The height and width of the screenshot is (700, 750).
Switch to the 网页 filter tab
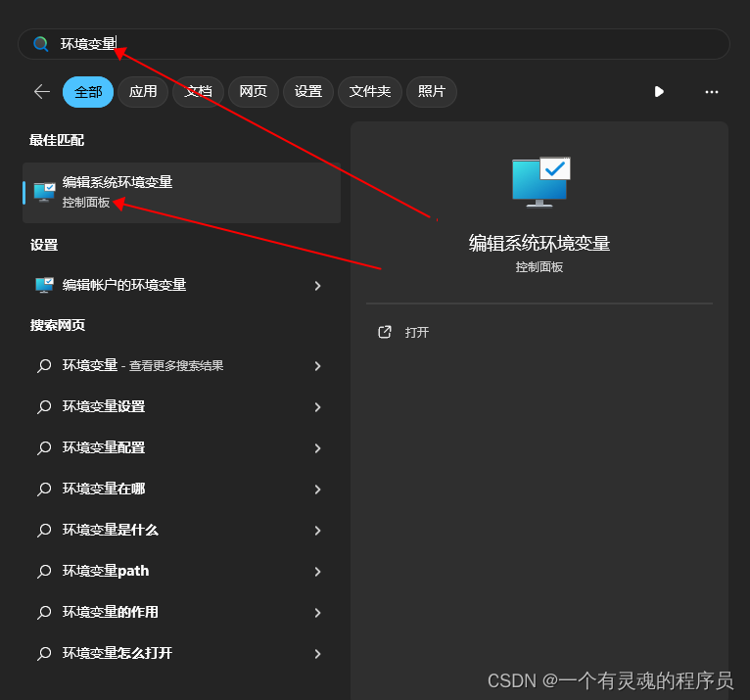pos(253,92)
